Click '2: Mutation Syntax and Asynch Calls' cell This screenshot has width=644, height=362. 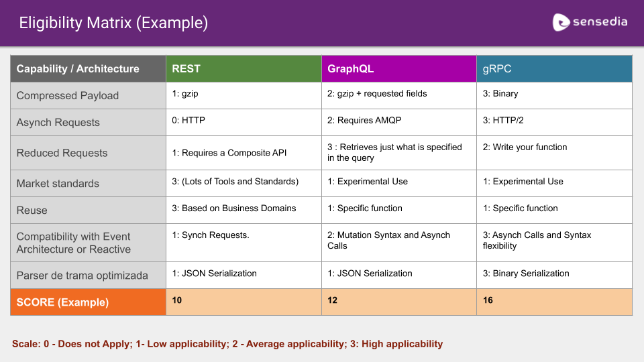tap(398, 243)
